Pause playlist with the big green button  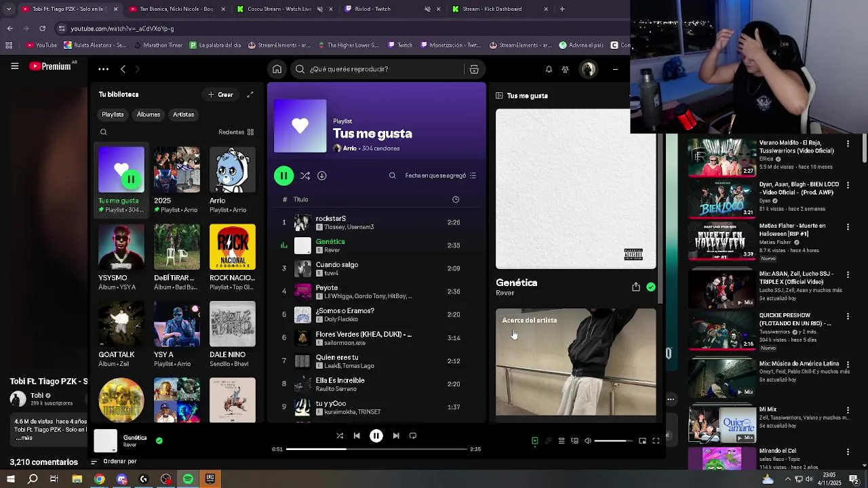pos(283,176)
